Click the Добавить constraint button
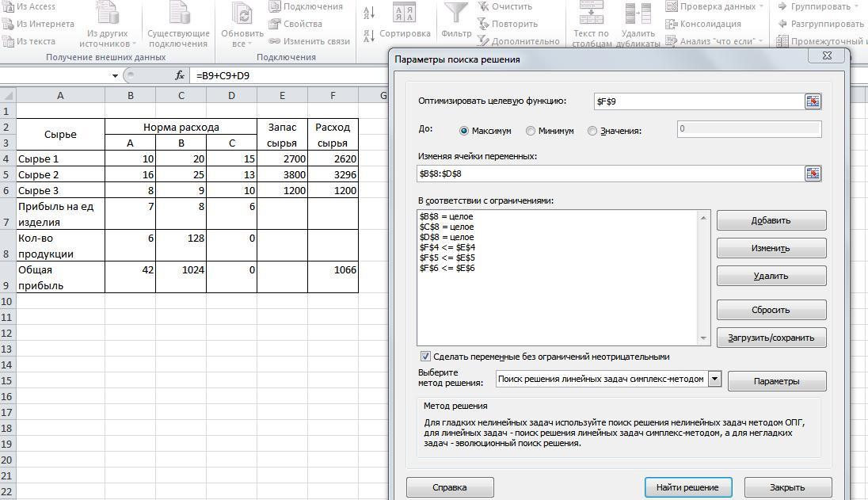 click(x=771, y=220)
